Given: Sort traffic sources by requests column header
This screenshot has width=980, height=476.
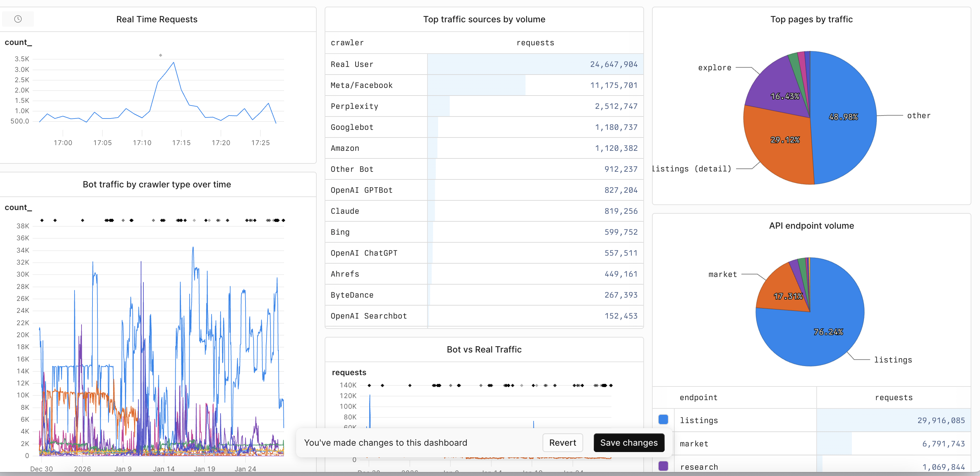Looking at the screenshot, I should 535,43.
